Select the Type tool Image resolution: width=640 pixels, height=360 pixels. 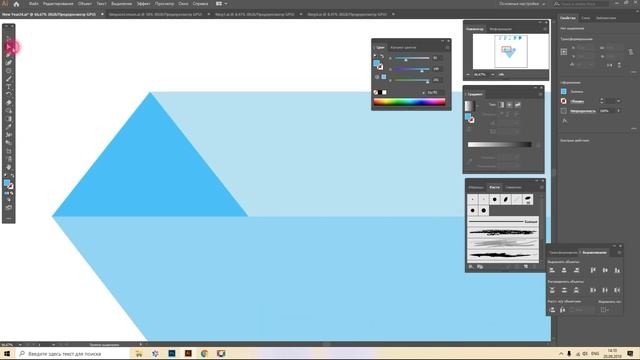pos(9,87)
